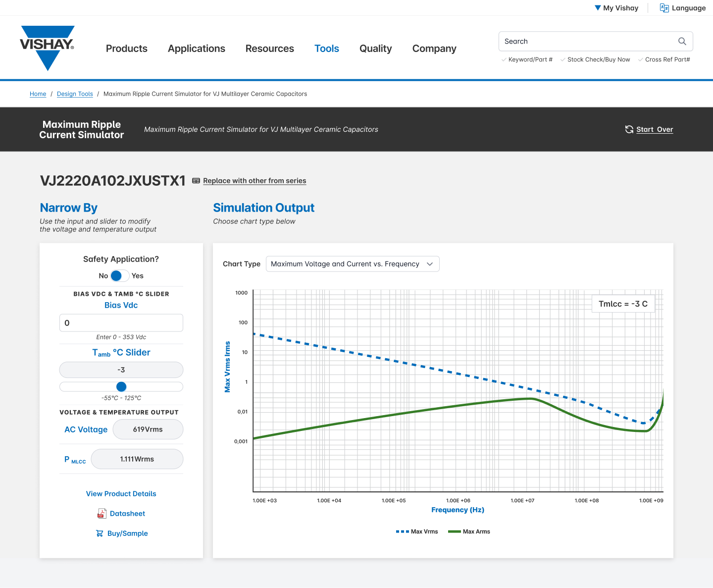Click the Max Arms legend entry

(x=469, y=532)
